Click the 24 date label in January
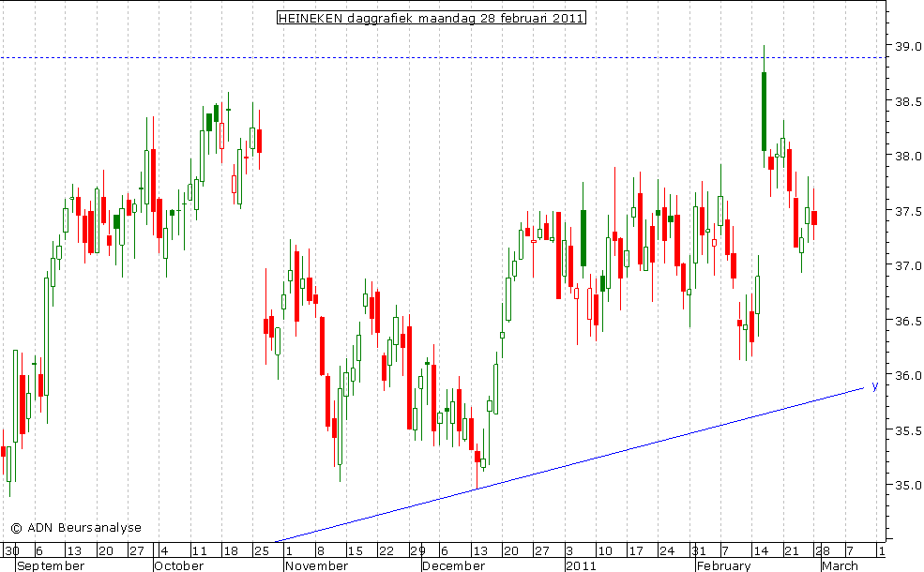Viewport: 924px width, 572px height. (x=667, y=550)
